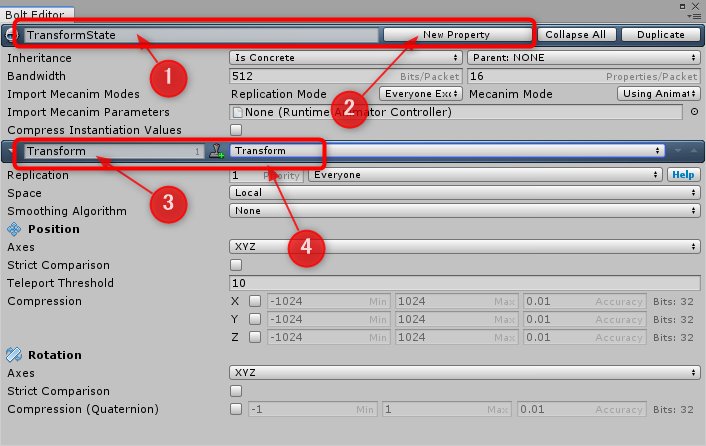Click the Position section heading

[54, 229]
